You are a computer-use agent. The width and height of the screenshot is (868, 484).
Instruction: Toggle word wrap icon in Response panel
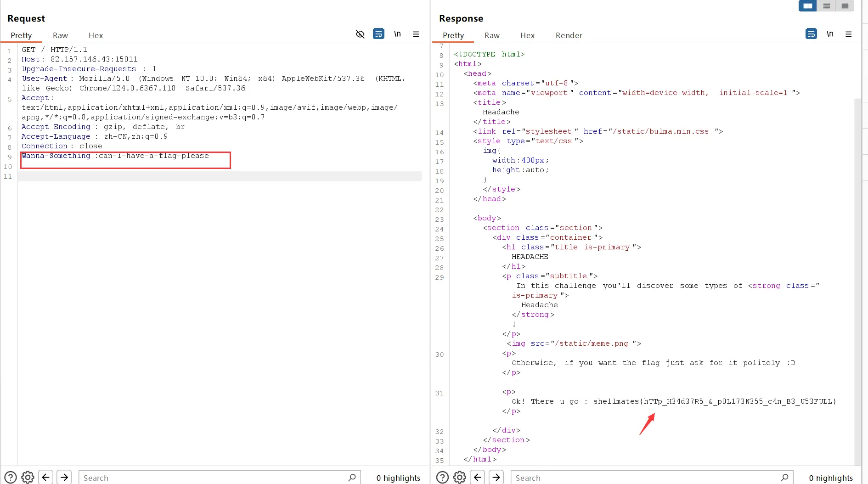[x=811, y=34]
